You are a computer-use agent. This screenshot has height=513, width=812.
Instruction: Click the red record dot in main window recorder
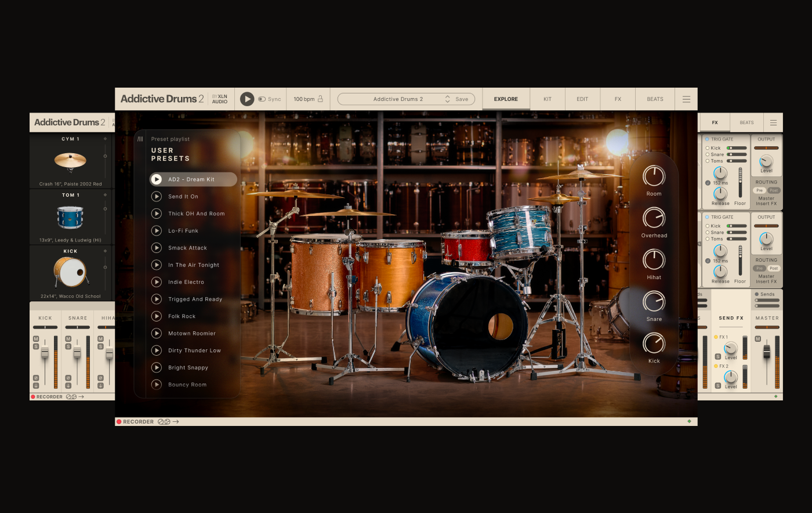(x=119, y=422)
